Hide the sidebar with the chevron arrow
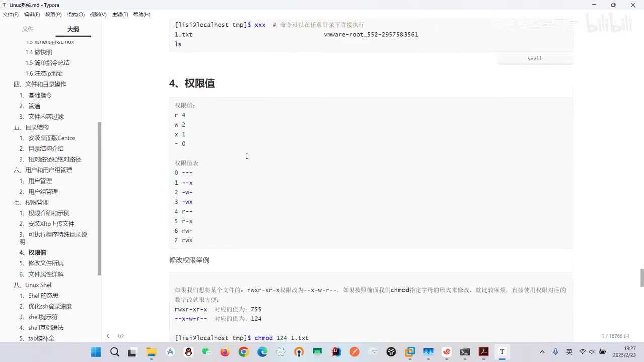 pos(108,336)
